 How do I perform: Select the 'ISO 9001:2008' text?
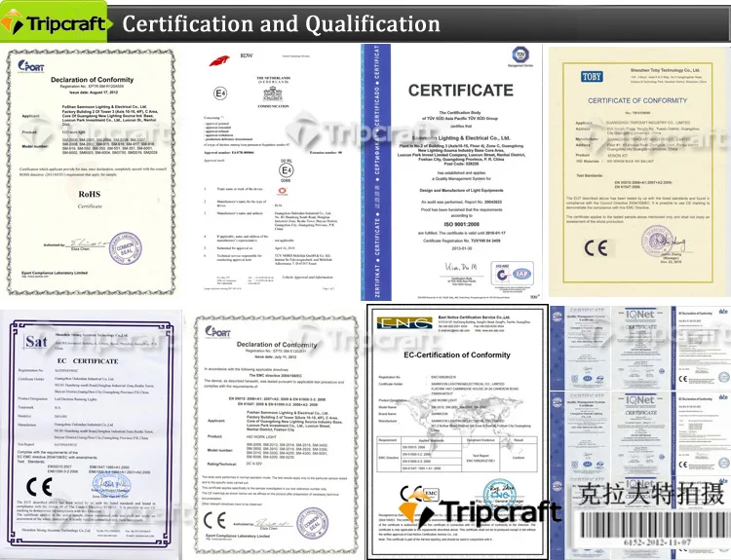tap(461, 224)
